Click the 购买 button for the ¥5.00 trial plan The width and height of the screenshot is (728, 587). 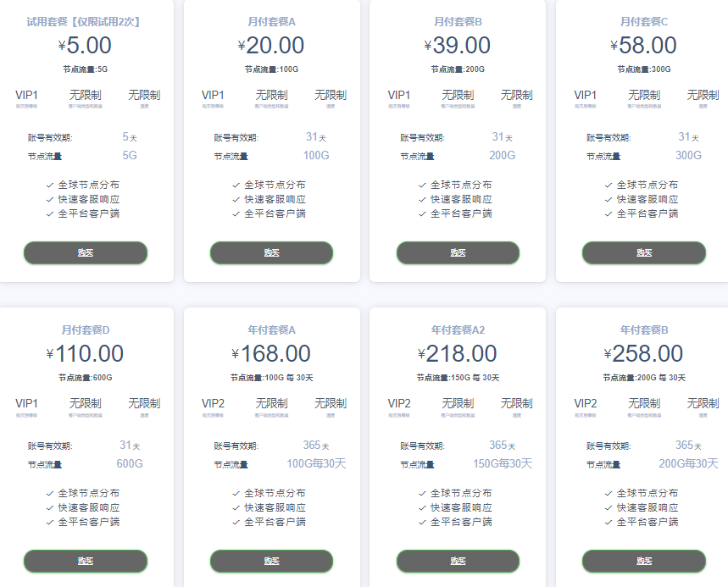[x=86, y=252]
